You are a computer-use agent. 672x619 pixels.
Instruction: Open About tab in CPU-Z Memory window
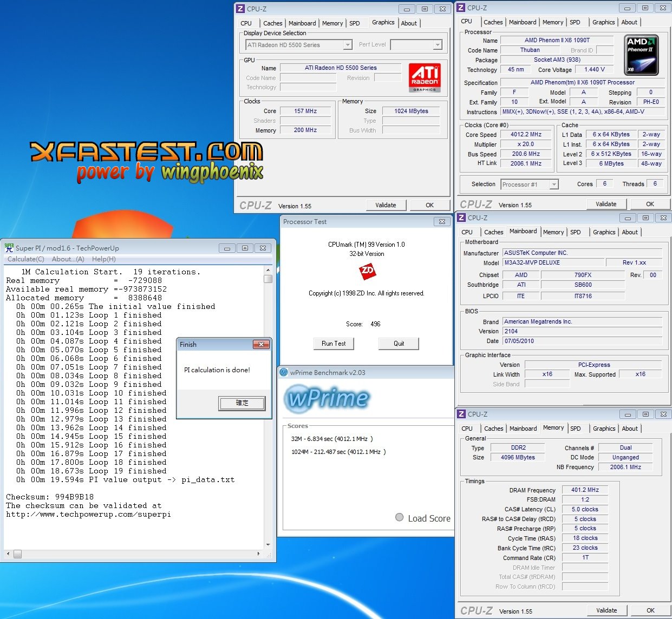pos(630,429)
